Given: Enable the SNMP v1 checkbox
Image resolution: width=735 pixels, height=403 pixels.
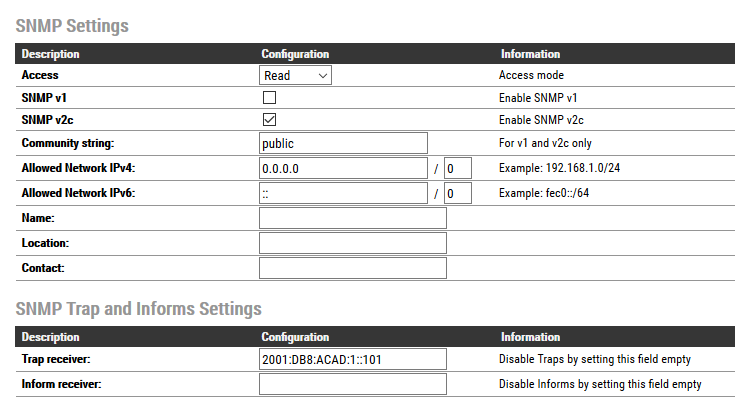Looking at the screenshot, I should click(x=269, y=98).
